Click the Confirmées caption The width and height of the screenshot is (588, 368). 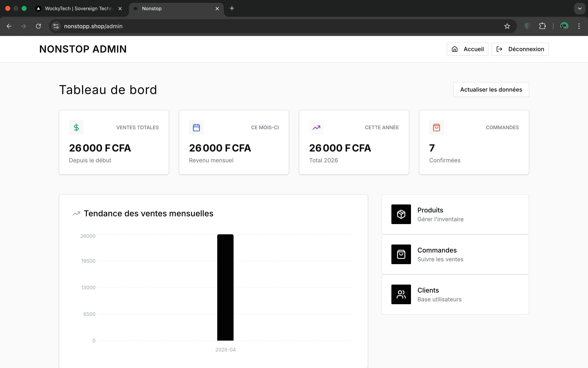pos(445,160)
